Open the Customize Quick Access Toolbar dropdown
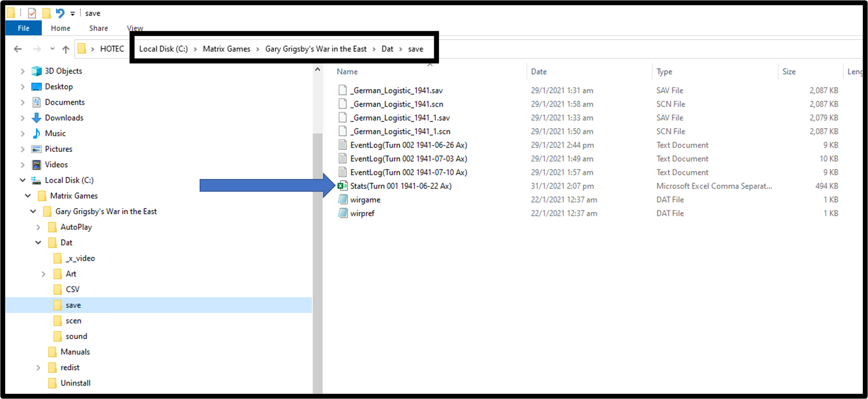This screenshot has width=868, height=399. 72,14
